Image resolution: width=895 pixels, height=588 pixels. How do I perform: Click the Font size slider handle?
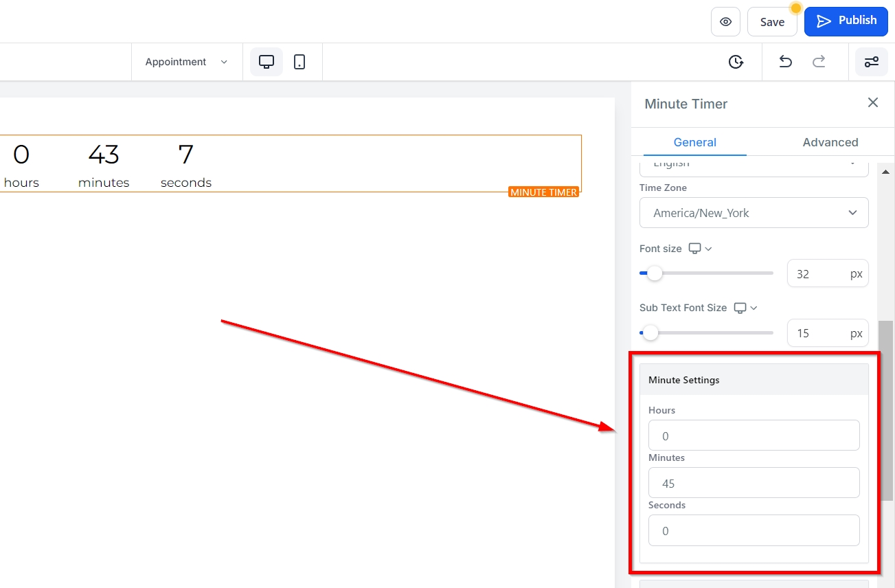pyautogui.click(x=655, y=273)
